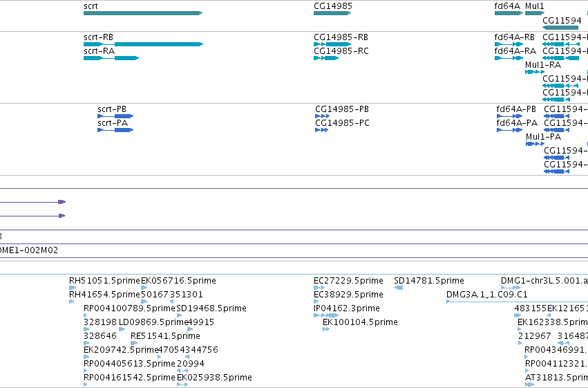The image size is (588, 388).
Task: Click the scrt-RA transcript label
Action: (x=99, y=51)
